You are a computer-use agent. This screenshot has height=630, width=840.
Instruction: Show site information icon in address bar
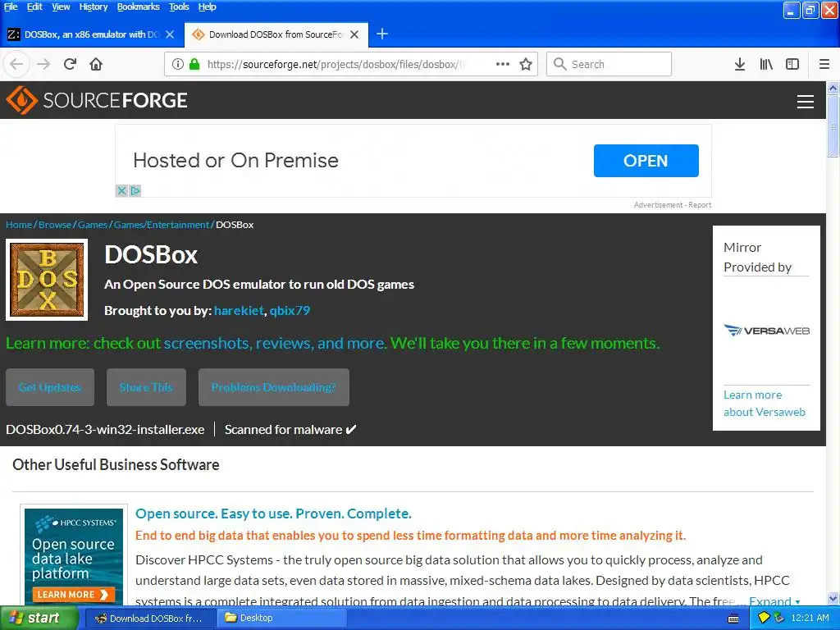point(178,64)
